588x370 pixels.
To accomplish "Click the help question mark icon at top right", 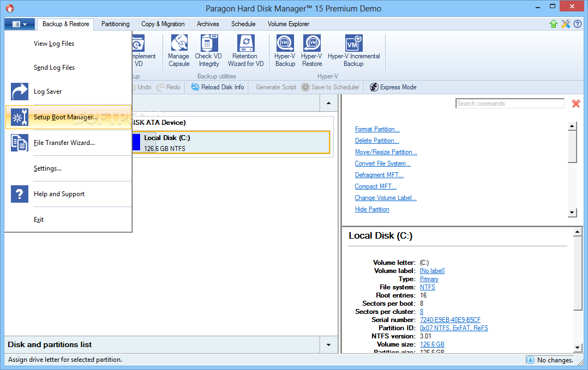I will pyautogui.click(x=578, y=24).
